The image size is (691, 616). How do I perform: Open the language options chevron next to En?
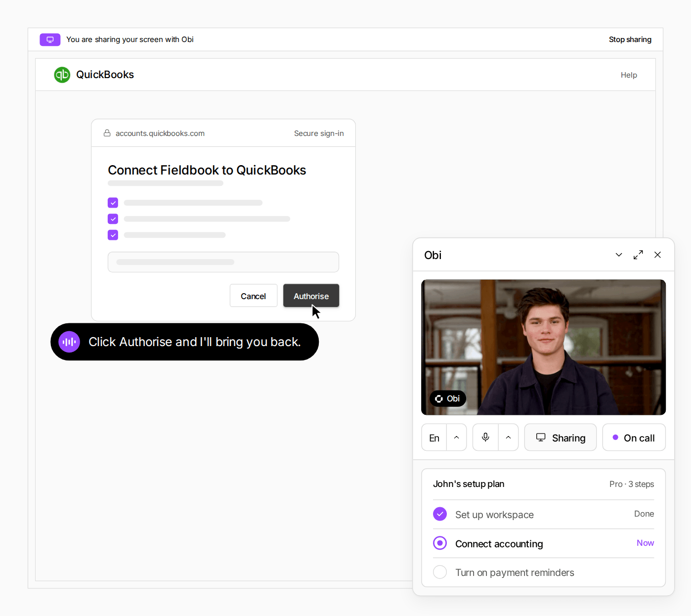(457, 438)
